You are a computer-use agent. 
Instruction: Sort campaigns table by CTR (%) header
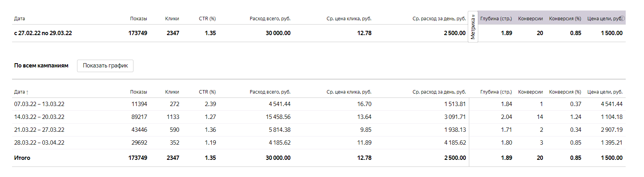[x=207, y=92]
